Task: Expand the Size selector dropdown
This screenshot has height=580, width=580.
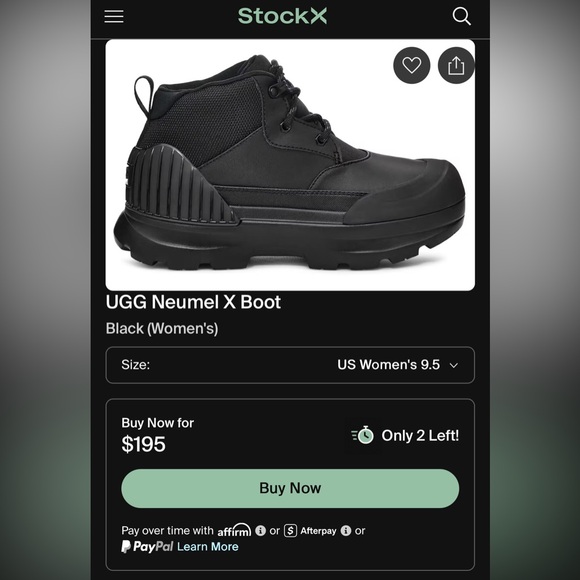Action: point(290,365)
